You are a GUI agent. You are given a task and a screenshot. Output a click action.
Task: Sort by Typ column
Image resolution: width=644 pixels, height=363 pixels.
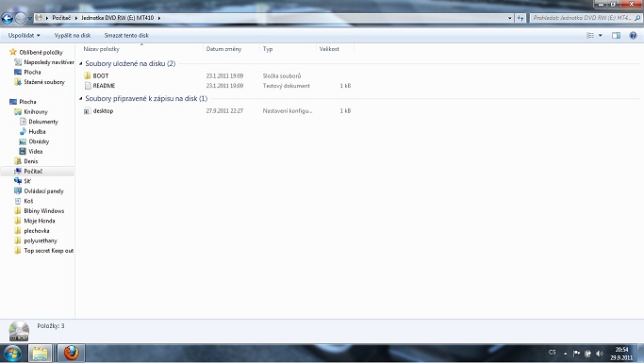(x=268, y=49)
